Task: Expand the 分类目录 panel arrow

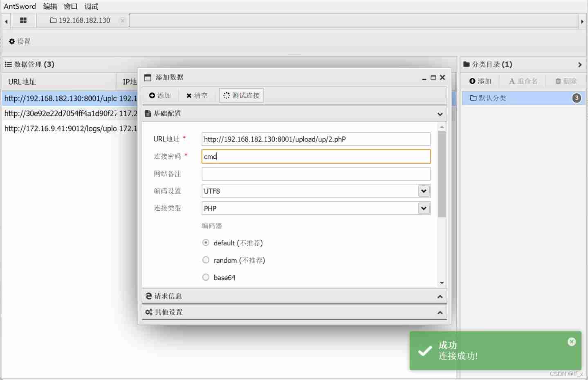Action: [580, 65]
